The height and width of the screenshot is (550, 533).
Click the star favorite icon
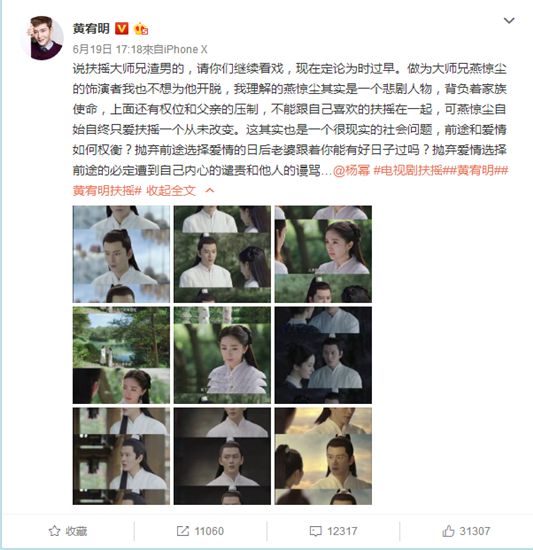(54, 531)
